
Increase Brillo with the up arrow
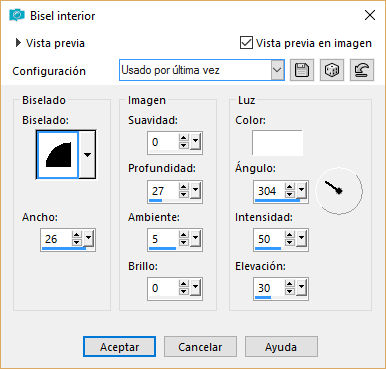pyautogui.click(x=183, y=284)
